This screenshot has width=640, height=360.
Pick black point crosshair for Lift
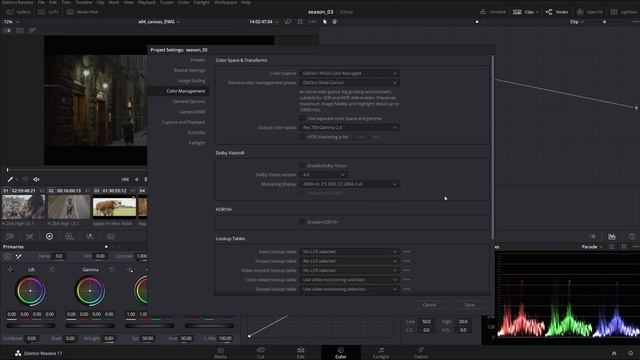[10, 269]
